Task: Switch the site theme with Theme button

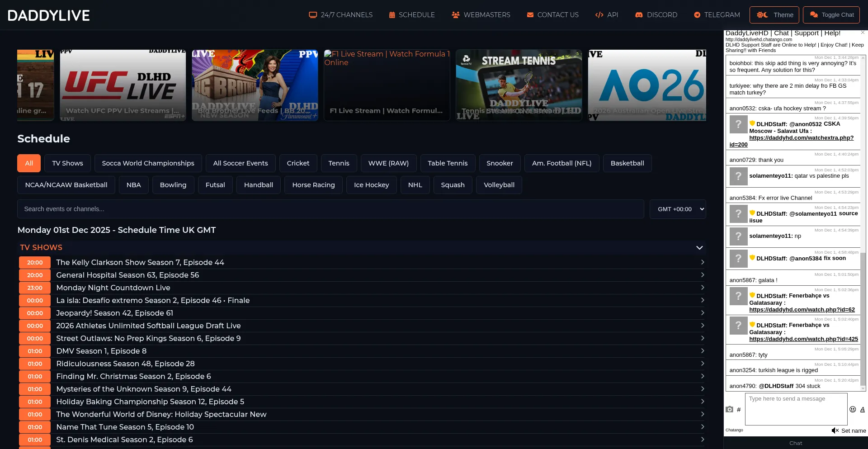Action: point(774,15)
